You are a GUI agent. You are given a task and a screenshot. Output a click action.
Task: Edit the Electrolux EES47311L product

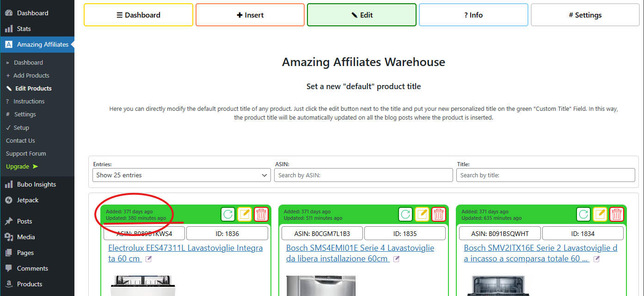[x=245, y=214]
